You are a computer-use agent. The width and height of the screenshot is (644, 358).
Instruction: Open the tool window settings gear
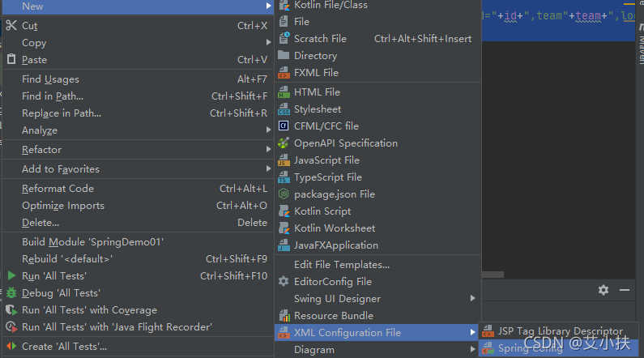pyautogui.click(x=603, y=290)
